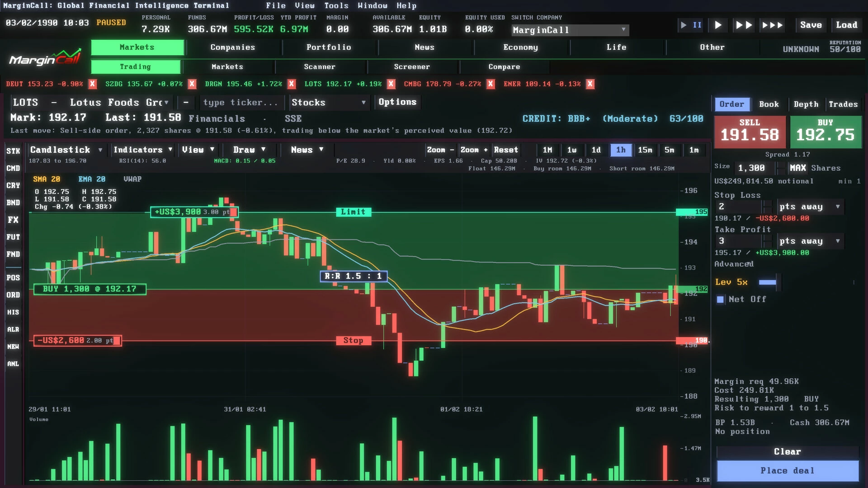Open the Depth tab in order panel
Viewport: 868px width, 488px height.
[806, 104]
